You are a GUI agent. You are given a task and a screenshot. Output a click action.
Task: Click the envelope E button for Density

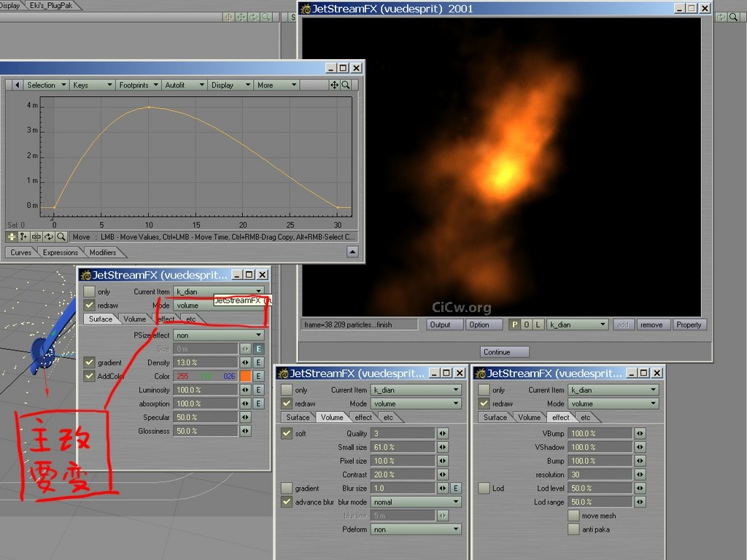pyautogui.click(x=258, y=362)
